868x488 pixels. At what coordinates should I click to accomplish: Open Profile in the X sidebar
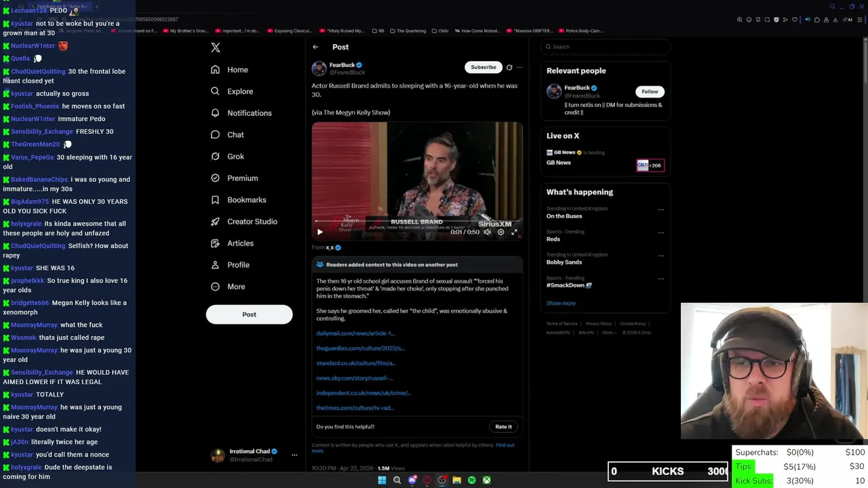point(230,265)
